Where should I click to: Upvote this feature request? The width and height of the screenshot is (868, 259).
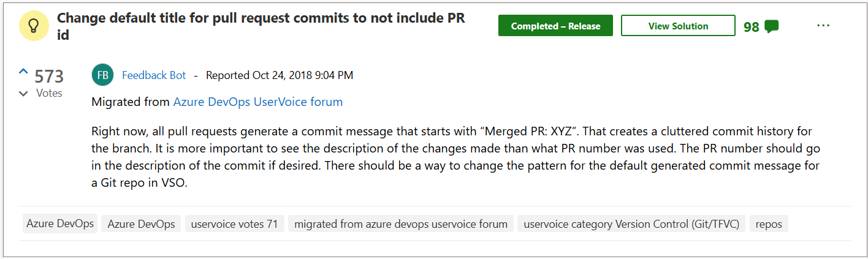[x=23, y=72]
